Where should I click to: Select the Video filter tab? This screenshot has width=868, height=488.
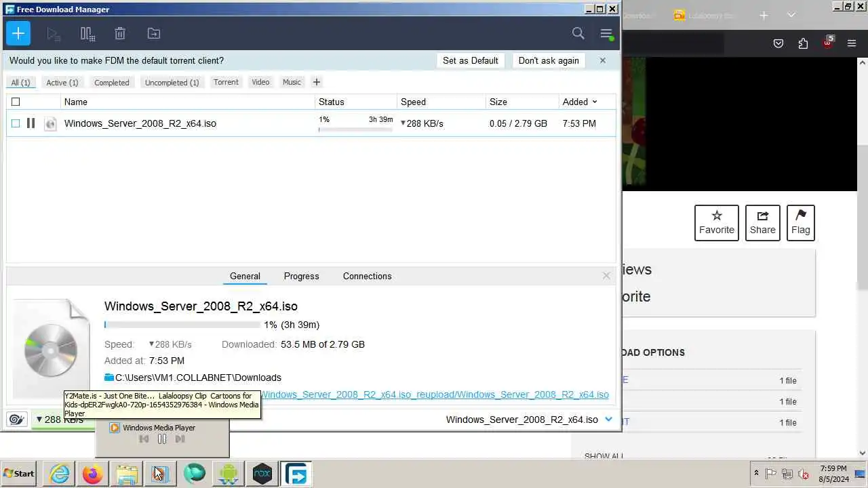click(x=260, y=82)
